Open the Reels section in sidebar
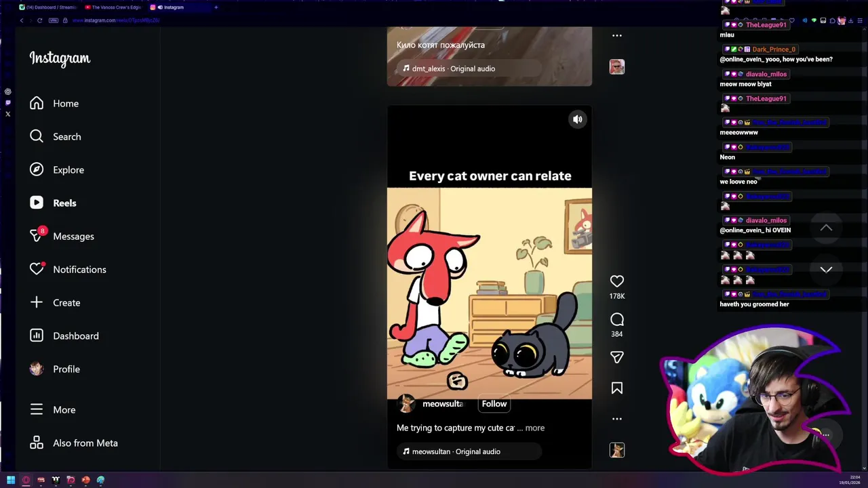Image resolution: width=868 pixels, height=488 pixels. click(53, 203)
